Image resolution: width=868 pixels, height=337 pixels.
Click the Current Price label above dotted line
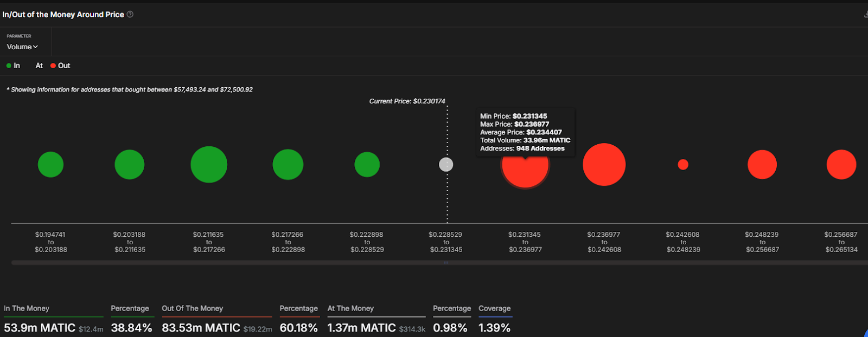point(407,101)
